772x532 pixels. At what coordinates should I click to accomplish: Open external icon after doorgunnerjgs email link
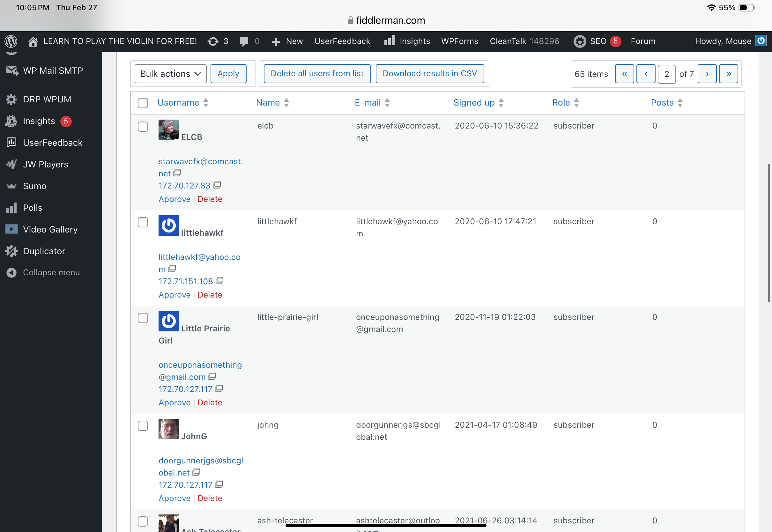(196, 472)
